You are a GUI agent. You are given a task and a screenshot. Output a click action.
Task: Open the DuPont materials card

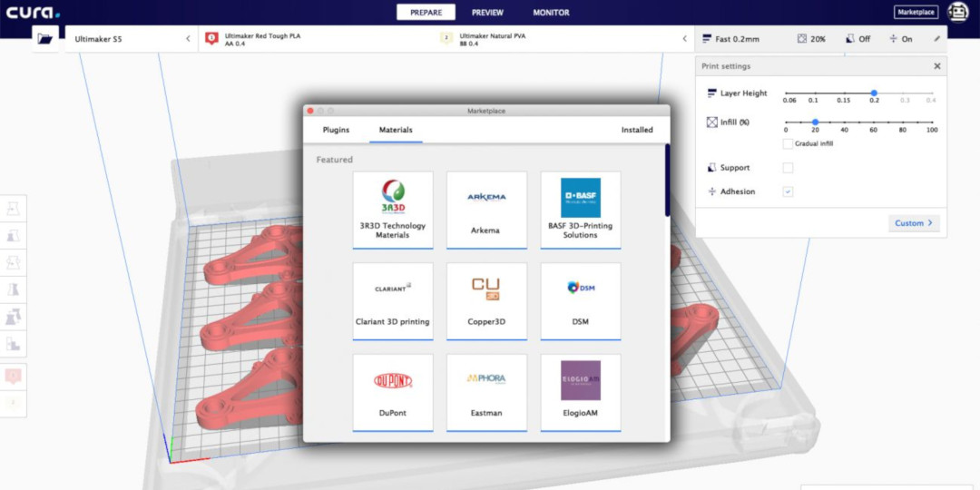point(393,393)
